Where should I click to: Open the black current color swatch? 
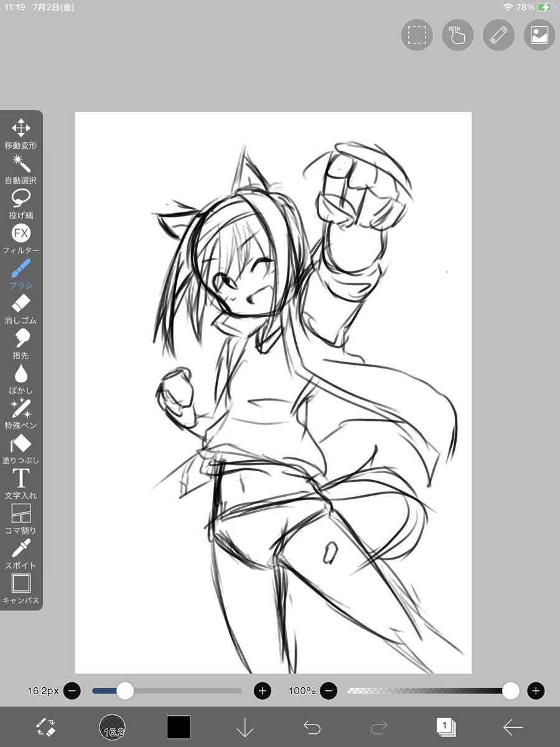point(179,727)
